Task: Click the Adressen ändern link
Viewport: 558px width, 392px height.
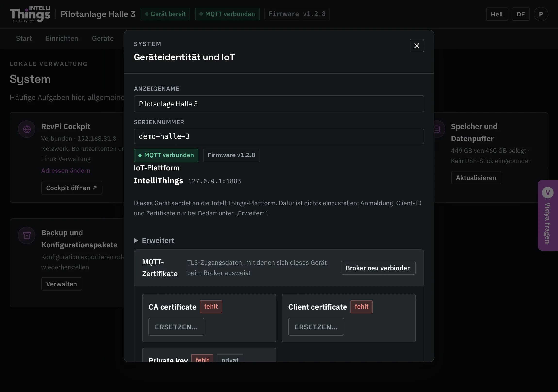Action: (x=66, y=170)
